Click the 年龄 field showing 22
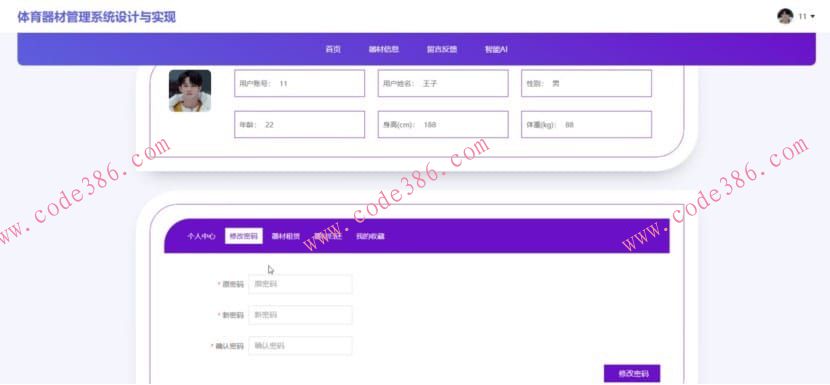This screenshot has width=830, height=385. [x=300, y=124]
